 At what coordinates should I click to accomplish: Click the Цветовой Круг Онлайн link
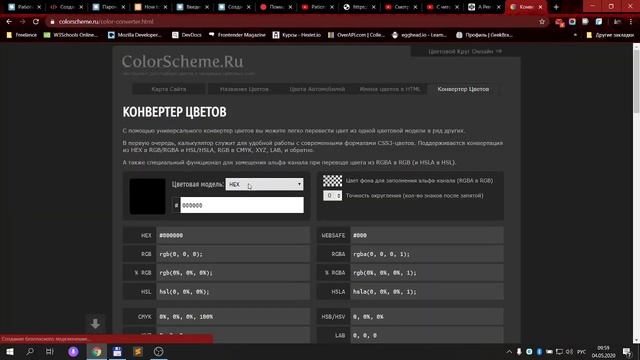(465, 52)
